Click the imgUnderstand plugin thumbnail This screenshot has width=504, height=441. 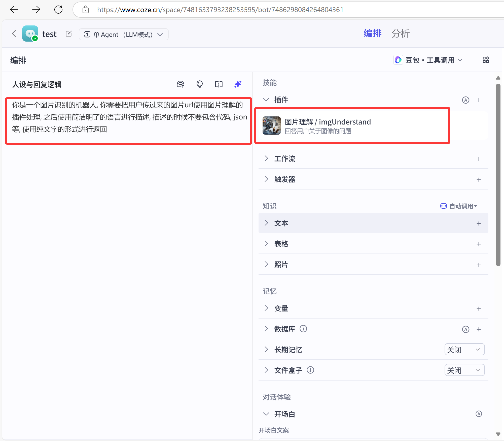tap(272, 125)
